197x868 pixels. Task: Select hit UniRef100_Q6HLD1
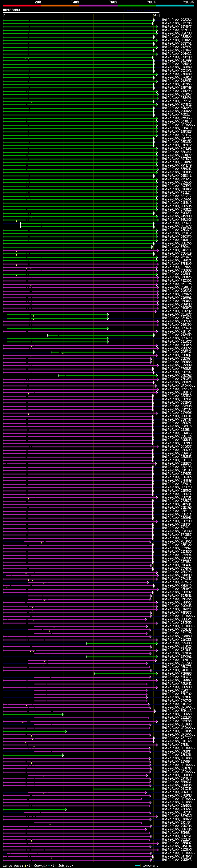(177, 416)
